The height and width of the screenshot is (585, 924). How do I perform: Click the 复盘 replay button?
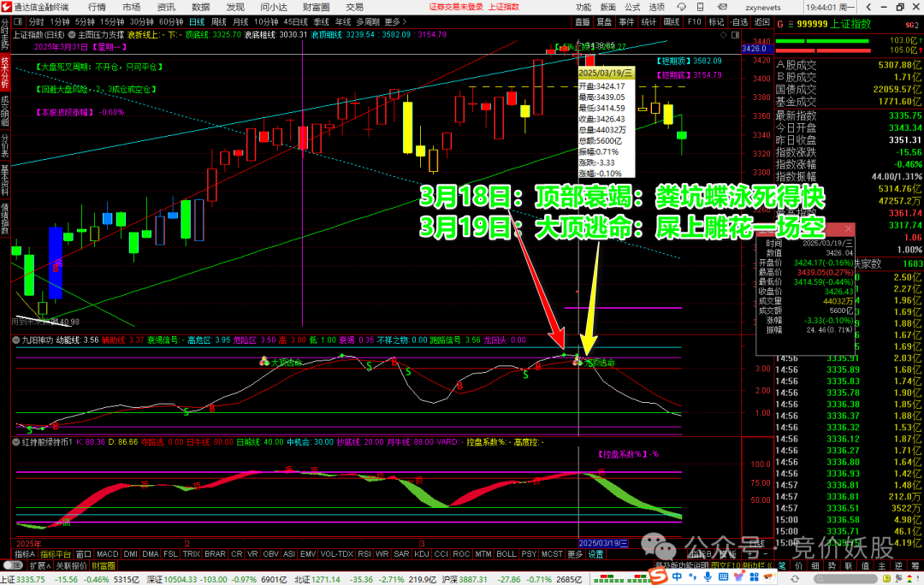[x=604, y=21]
